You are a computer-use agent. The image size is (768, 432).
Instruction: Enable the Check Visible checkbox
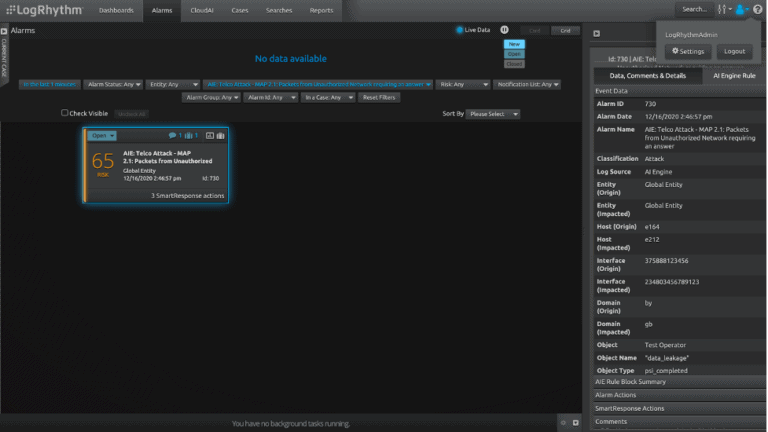click(x=65, y=113)
